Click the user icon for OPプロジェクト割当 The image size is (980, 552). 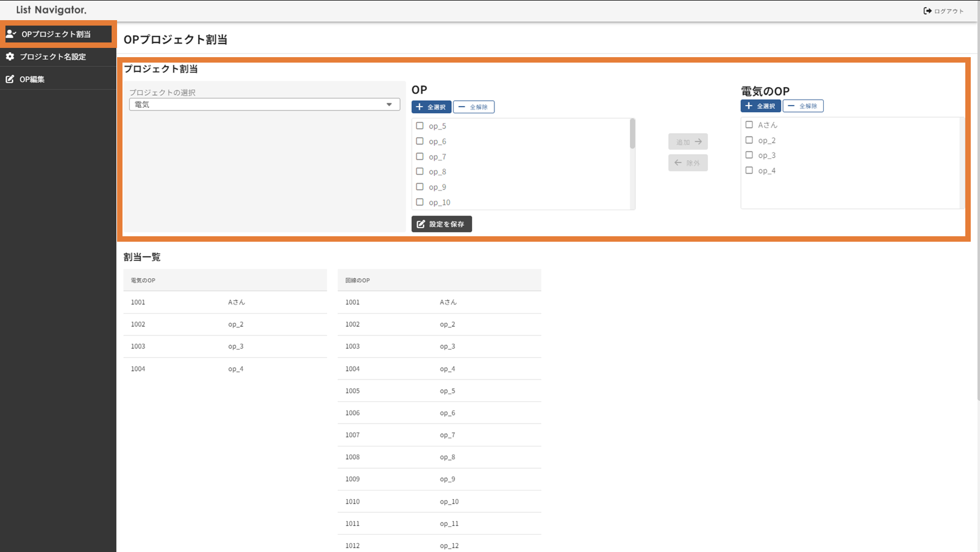11,34
